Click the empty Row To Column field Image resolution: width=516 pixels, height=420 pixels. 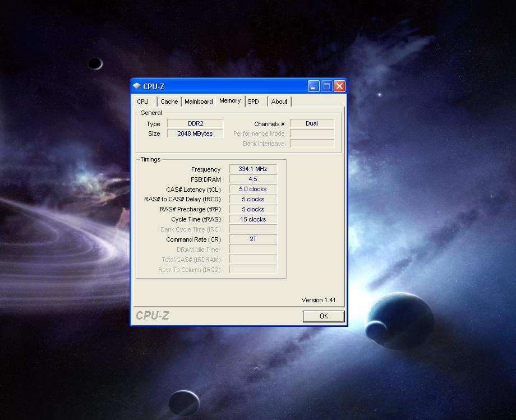click(253, 270)
